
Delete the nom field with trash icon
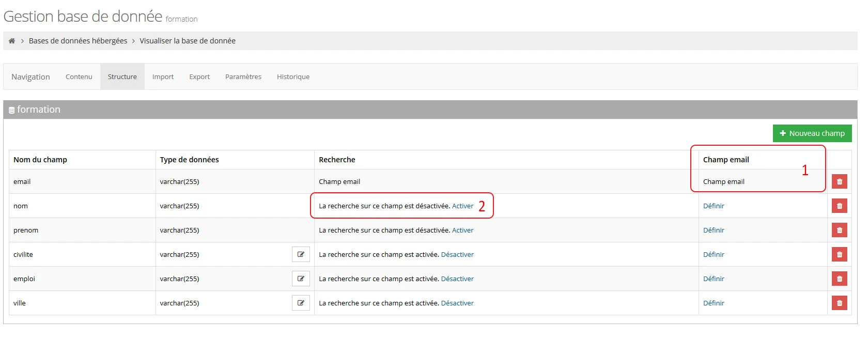pyautogui.click(x=839, y=206)
